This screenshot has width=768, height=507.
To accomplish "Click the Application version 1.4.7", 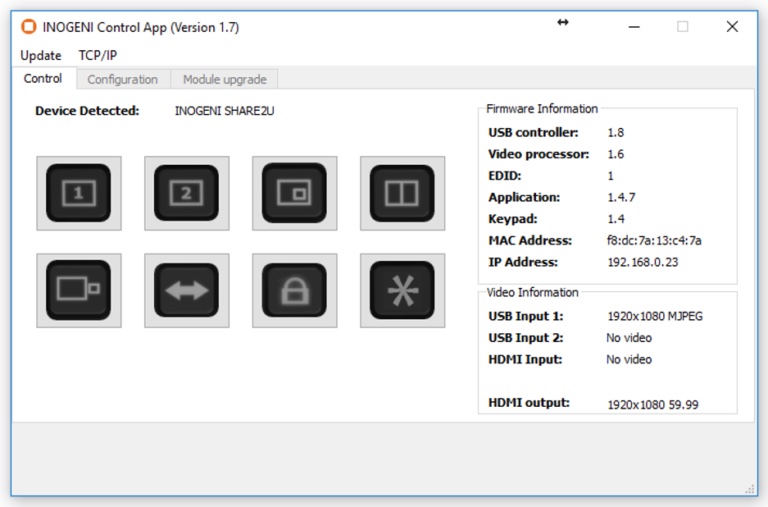I will pos(621,197).
